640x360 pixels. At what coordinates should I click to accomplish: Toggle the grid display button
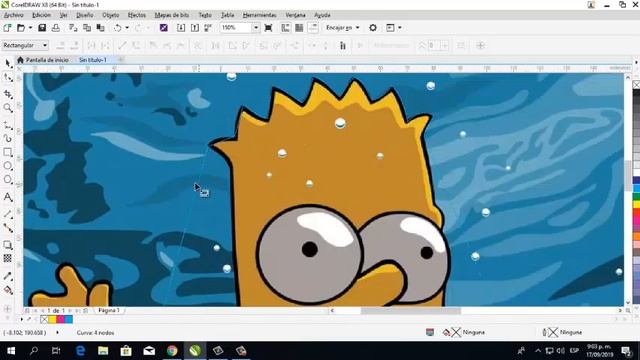[299, 28]
